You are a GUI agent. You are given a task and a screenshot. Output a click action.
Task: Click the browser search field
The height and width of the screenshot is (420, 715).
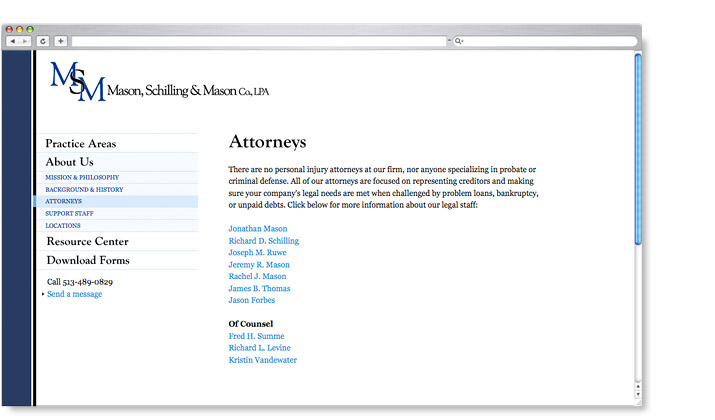pyautogui.click(x=545, y=41)
